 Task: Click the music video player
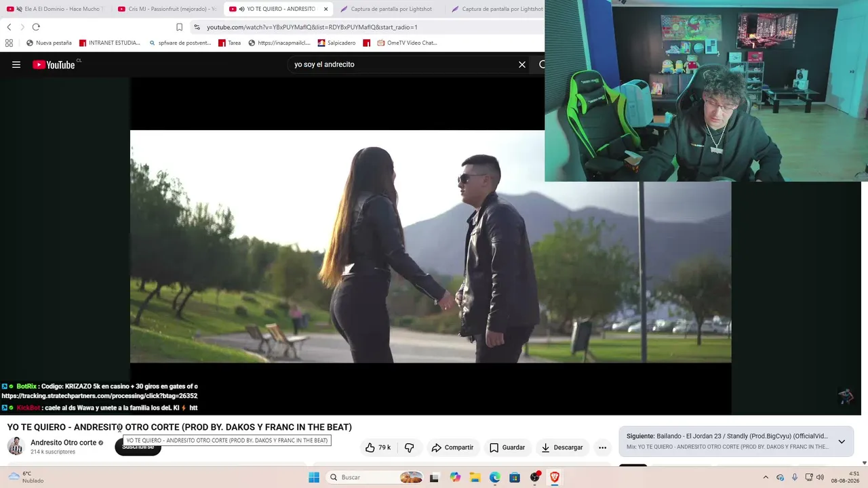(x=431, y=246)
